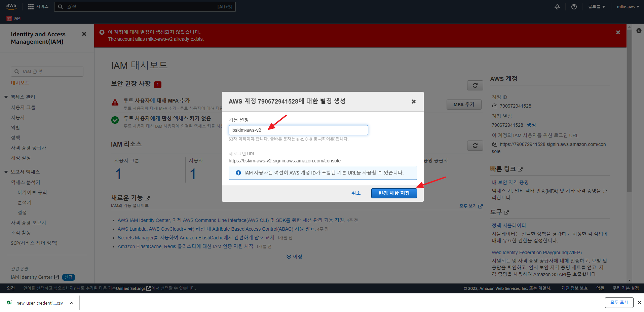This screenshot has height=312, width=644.
Task: Click 모두 표시 downloads button
Action: pyautogui.click(x=619, y=303)
